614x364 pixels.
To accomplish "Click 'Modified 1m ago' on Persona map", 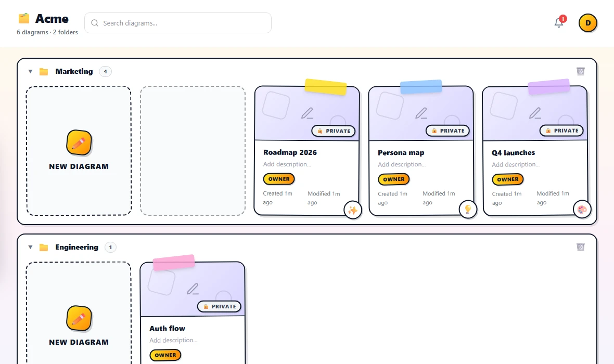I will point(439,198).
